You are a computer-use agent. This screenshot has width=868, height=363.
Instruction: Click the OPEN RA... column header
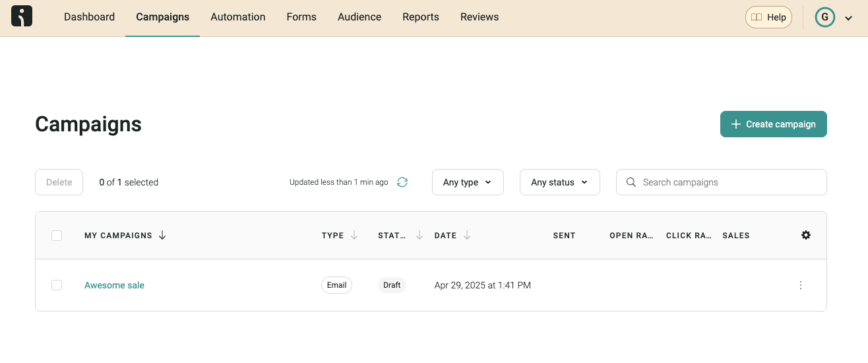pyautogui.click(x=632, y=236)
